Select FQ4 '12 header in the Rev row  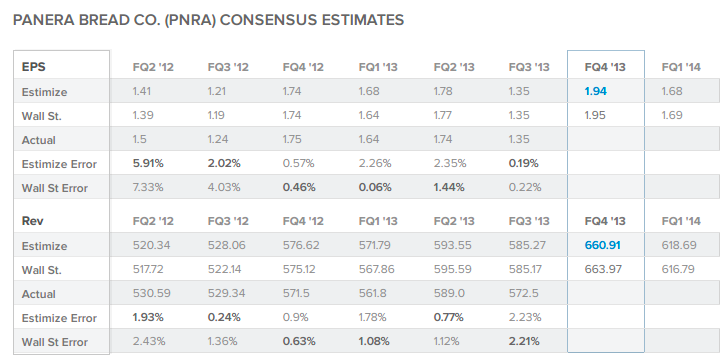pyautogui.click(x=303, y=221)
